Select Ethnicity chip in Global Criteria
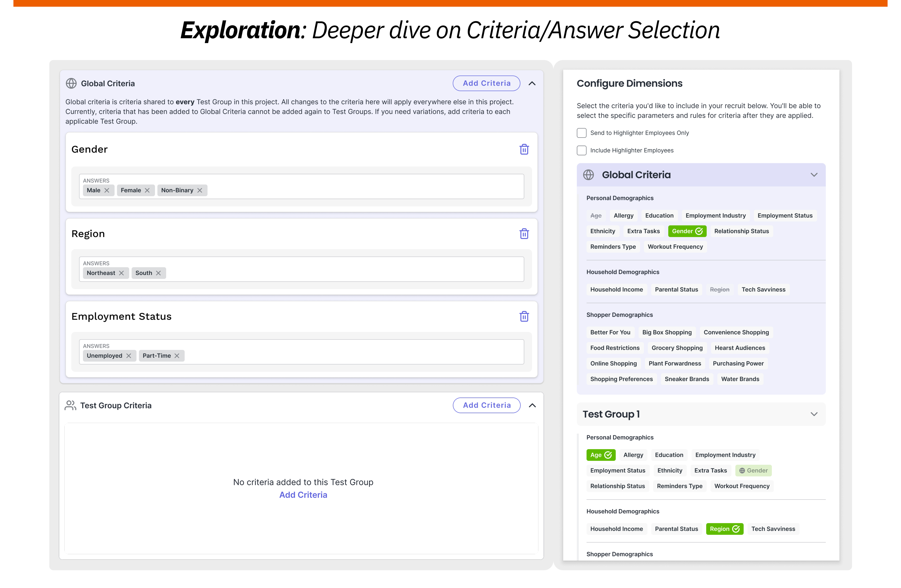Viewport: 901px width, 588px height. point(603,231)
